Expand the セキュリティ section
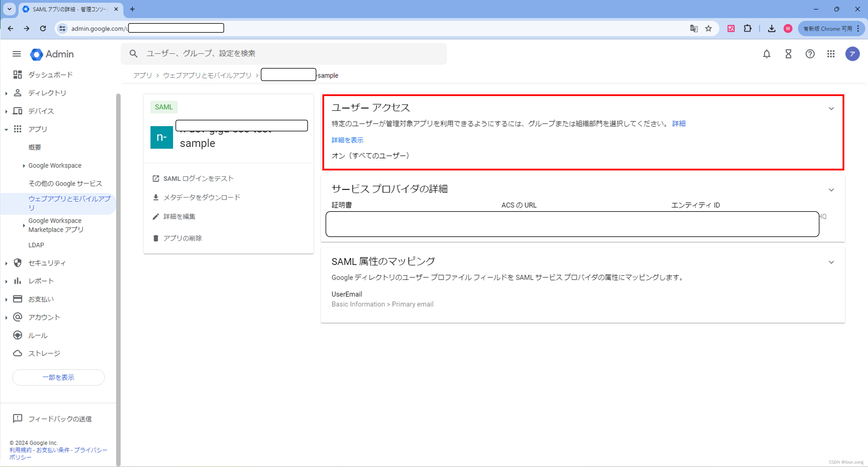This screenshot has height=467, width=868. pos(6,263)
